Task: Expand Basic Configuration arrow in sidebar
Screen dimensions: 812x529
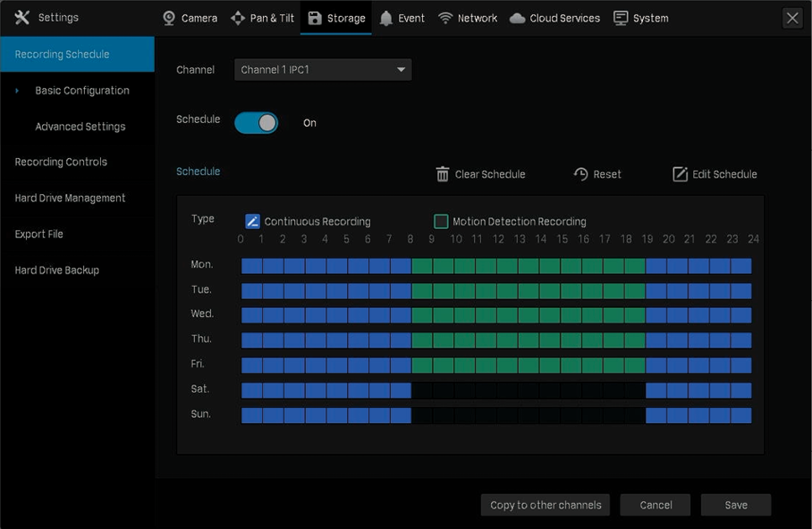Action: click(17, 91)
